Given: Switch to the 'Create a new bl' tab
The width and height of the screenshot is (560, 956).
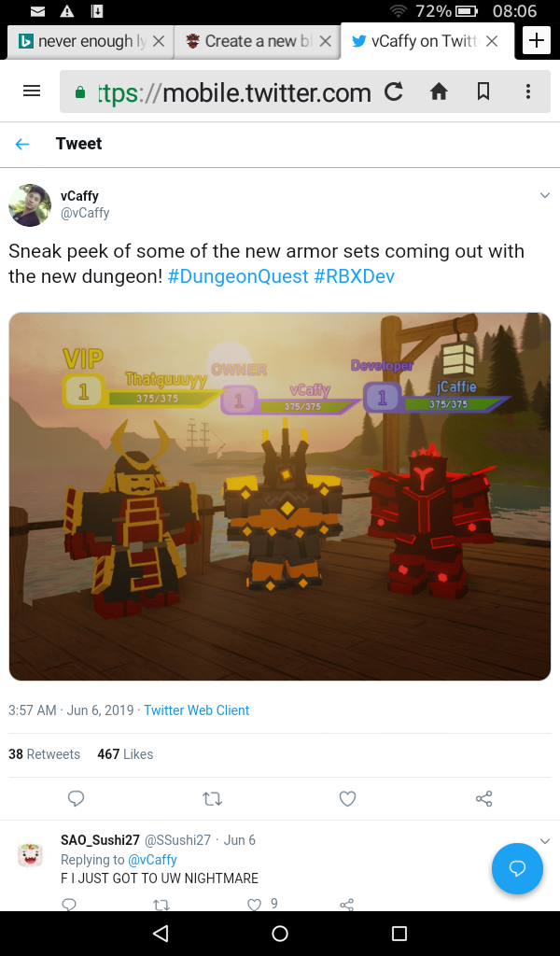Looking at the screenshot, I should pyautogui.click(x=257, y=41).
